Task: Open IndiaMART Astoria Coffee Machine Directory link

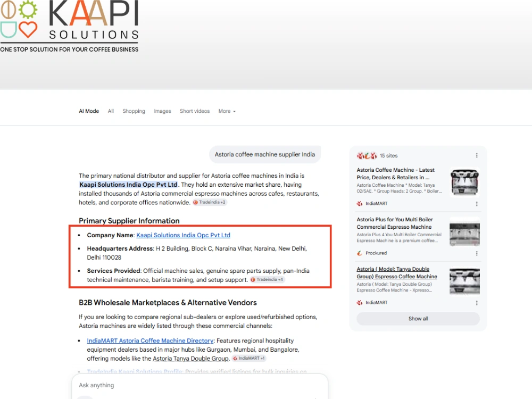Action: coord(151,340)
